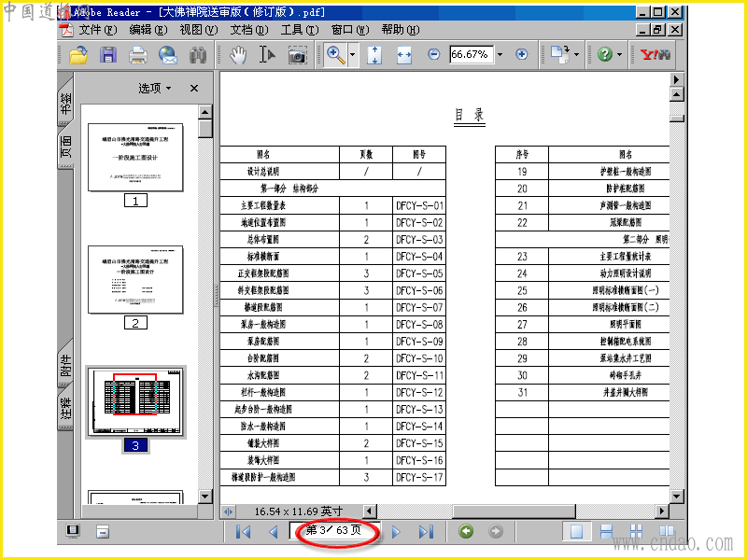Screen dimensions: 747x560
Task: Zoom in with the plus button
Action: (x=522, y=54)
